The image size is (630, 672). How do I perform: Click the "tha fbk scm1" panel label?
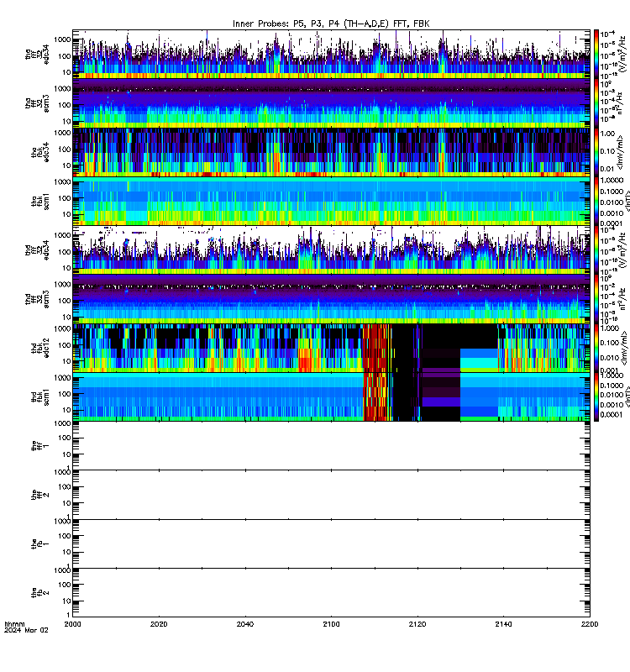pyautogui.click(x=40, y=202)
